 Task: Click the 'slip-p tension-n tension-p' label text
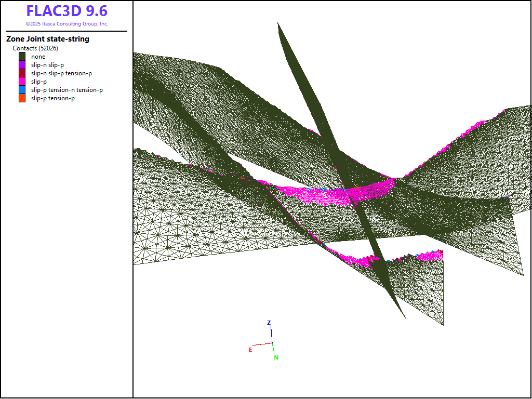[x=66, y=90]
